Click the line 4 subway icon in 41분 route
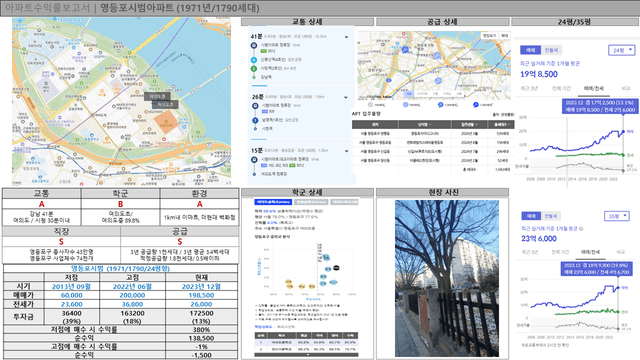This screenshot has width=640, height=360. [x=254, y=60]
